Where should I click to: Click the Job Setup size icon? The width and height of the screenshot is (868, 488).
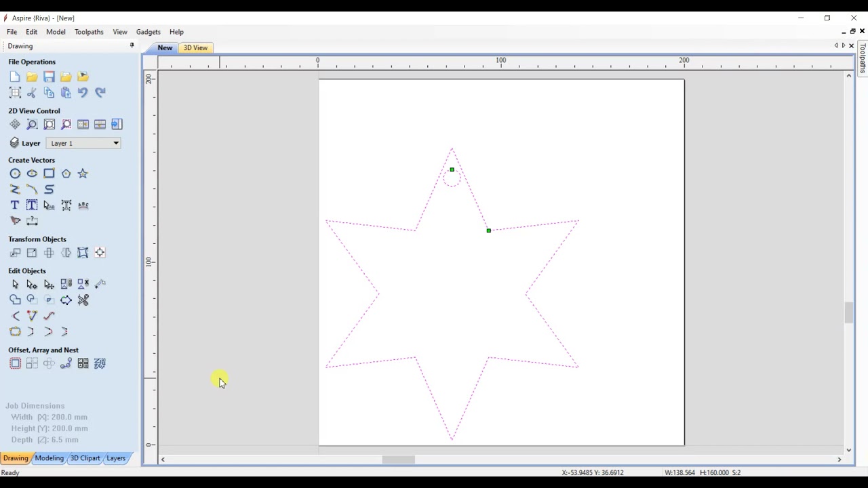coord(15,92)
